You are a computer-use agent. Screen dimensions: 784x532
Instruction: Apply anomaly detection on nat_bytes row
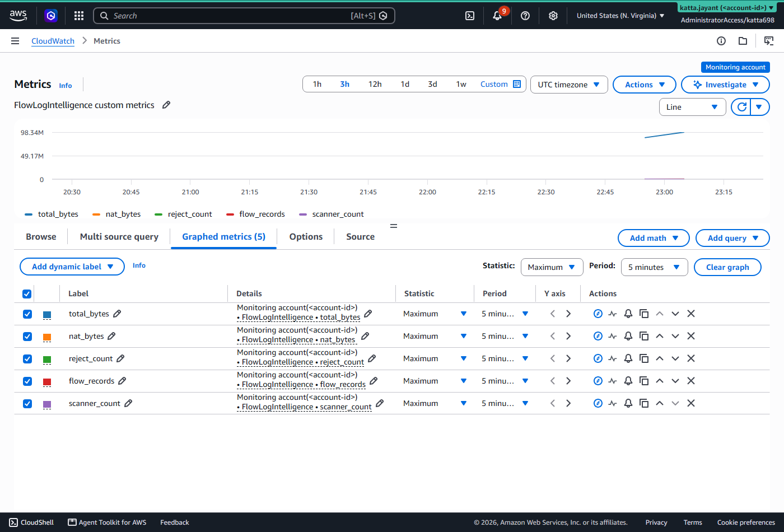click(x=613, y=336)
